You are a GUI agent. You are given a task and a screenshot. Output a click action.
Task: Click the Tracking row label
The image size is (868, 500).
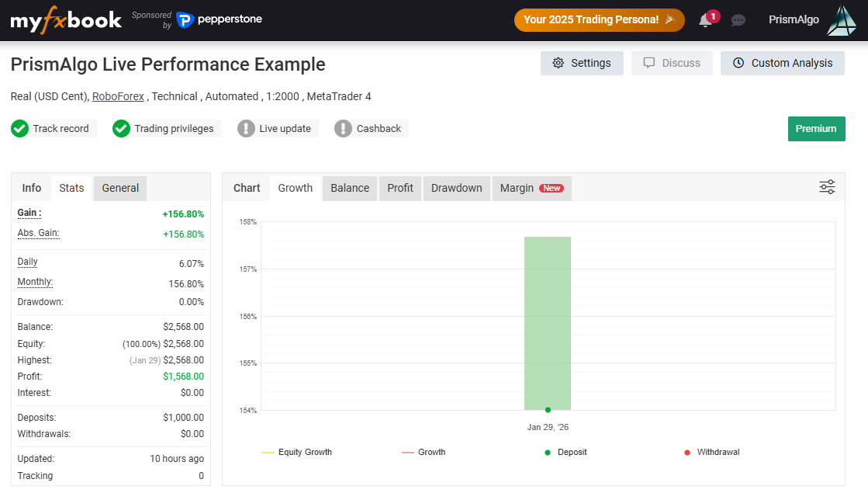(35, 476)
